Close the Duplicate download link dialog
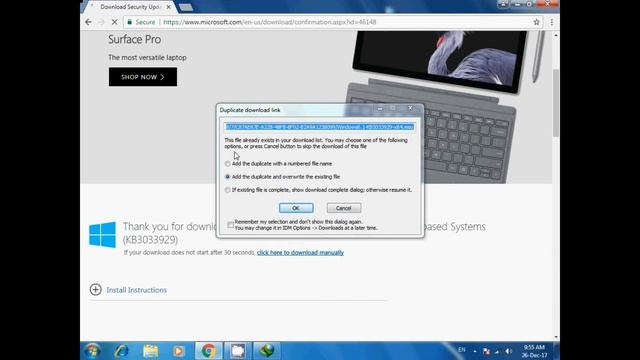The width and height of the screenshot is (640, 360). tap(410, 108)
